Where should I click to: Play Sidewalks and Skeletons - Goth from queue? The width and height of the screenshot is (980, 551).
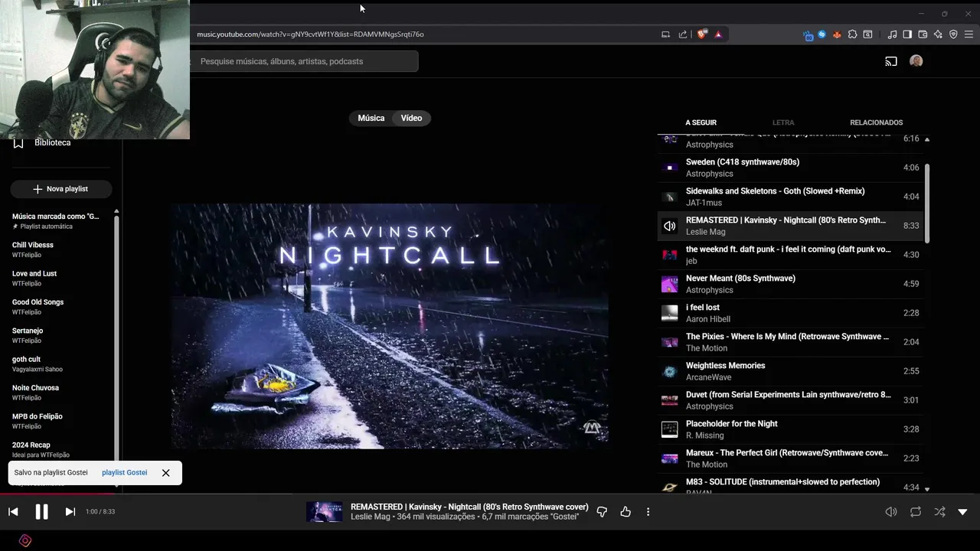(x=790, y=197)
